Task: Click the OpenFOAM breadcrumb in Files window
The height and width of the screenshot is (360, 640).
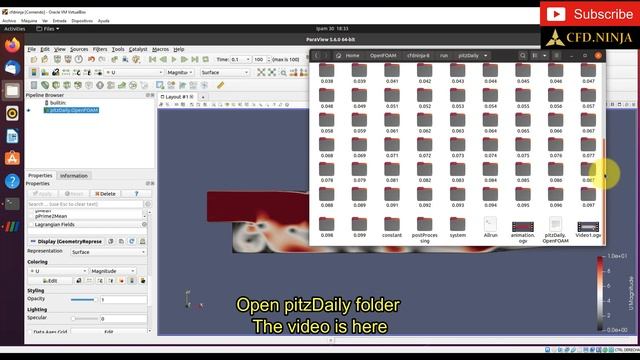Action: click(382, 56)
